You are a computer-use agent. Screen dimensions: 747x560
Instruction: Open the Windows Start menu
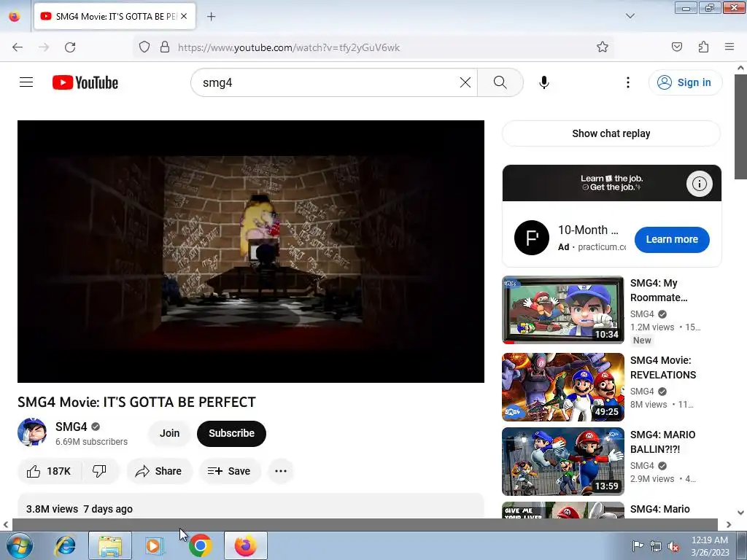click(19, 545)
